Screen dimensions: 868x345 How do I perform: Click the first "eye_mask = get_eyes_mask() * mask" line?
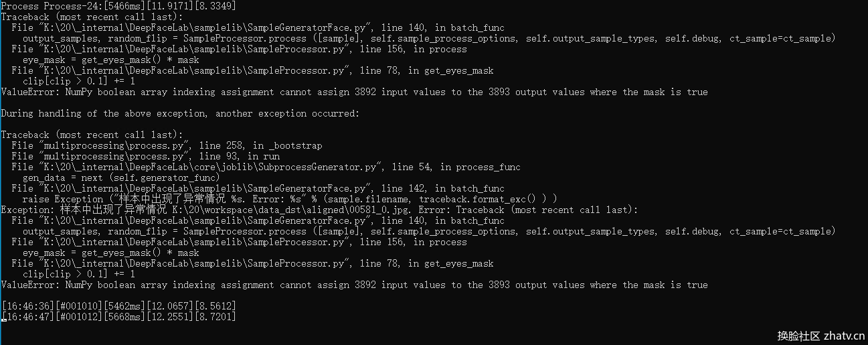click(x=110, y=60)
